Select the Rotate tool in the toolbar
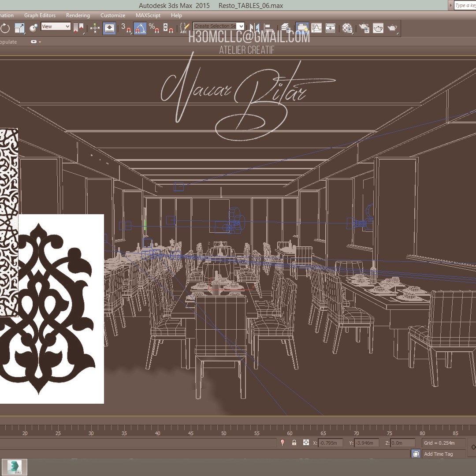This screenshot has width=476, height=476. coord(5,29)
